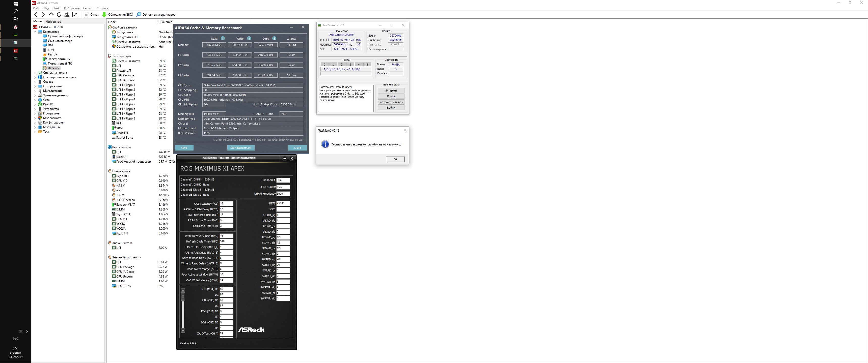This screenshot has height=363, width=868.
Task: Open driver updates magnifier icon
Action: (139, 14)
